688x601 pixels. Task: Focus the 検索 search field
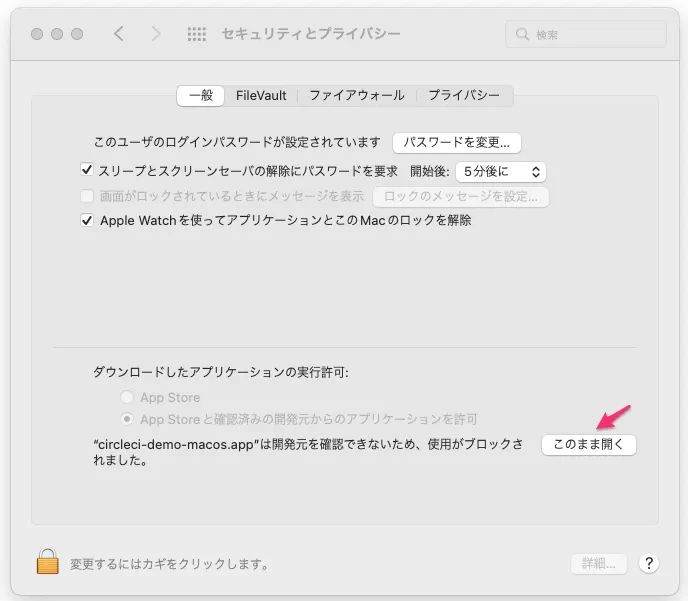coord(586,34)
